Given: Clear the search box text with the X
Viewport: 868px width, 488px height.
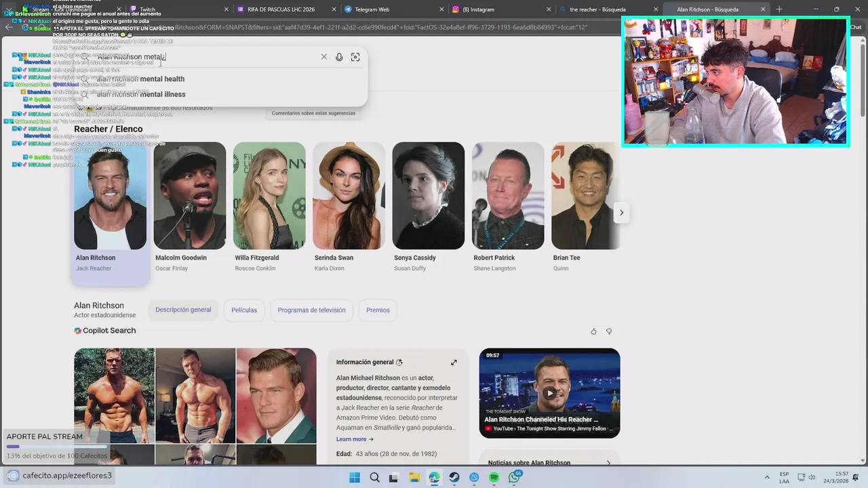Looking at the screenshot, I should coord(324,57).
